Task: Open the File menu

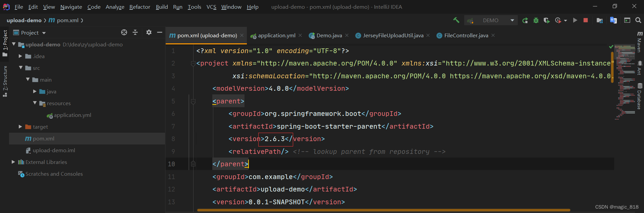Action: click(19, 7)
